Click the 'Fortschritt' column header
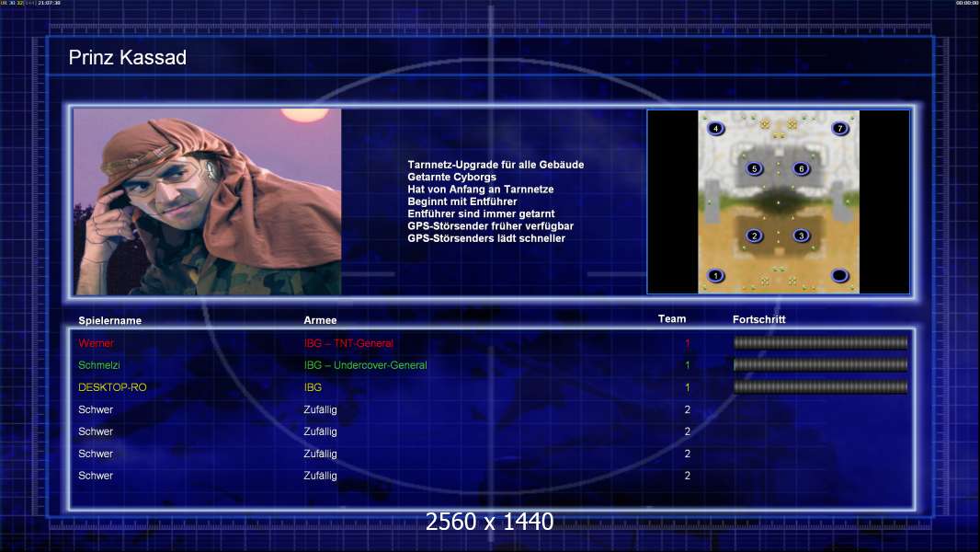The height and width of the screenshot is (552, 980). tap(758, 319)
